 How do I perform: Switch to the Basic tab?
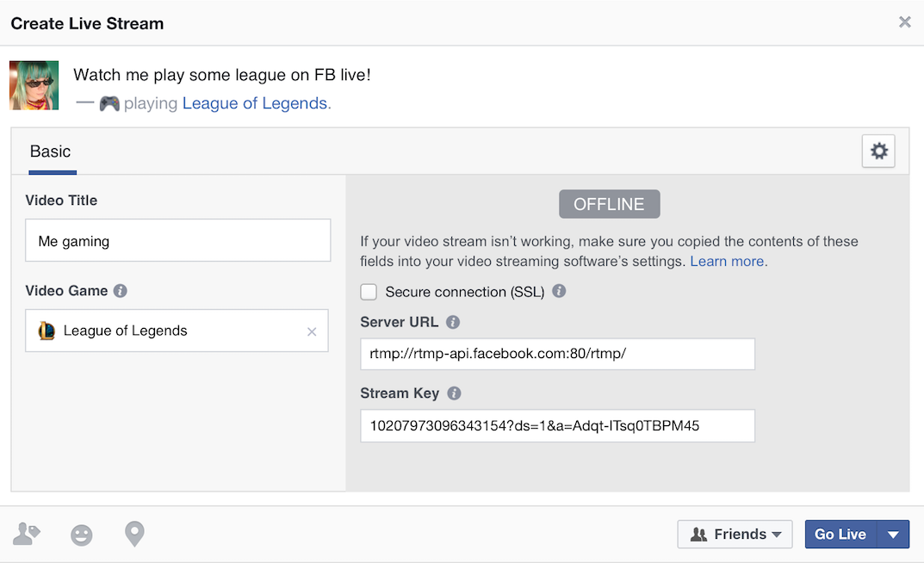(x=51, y=152)
